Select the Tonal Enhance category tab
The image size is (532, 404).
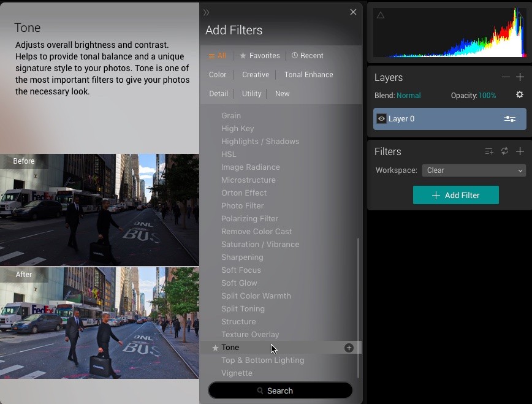pos(308,75)
